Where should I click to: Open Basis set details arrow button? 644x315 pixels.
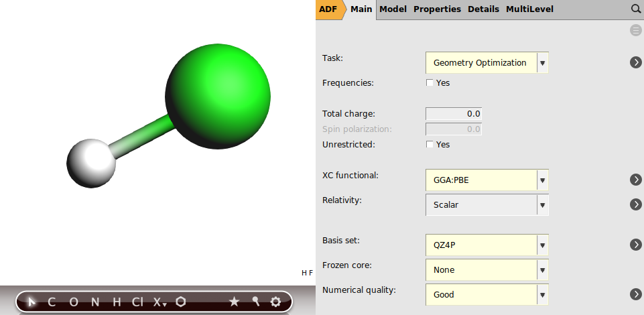636,245
